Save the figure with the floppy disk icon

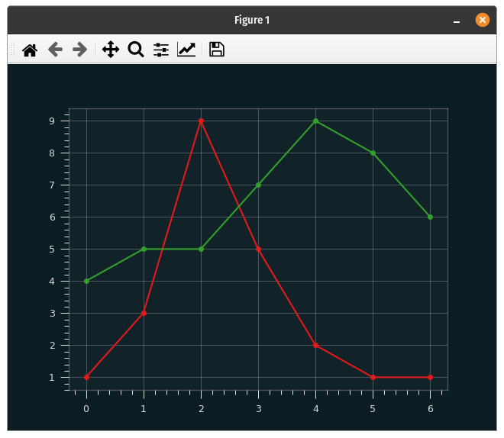pos(217,50)
